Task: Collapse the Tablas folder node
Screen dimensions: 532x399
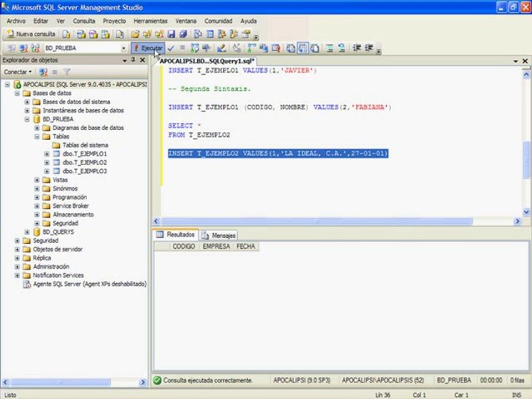Action: 37,136
